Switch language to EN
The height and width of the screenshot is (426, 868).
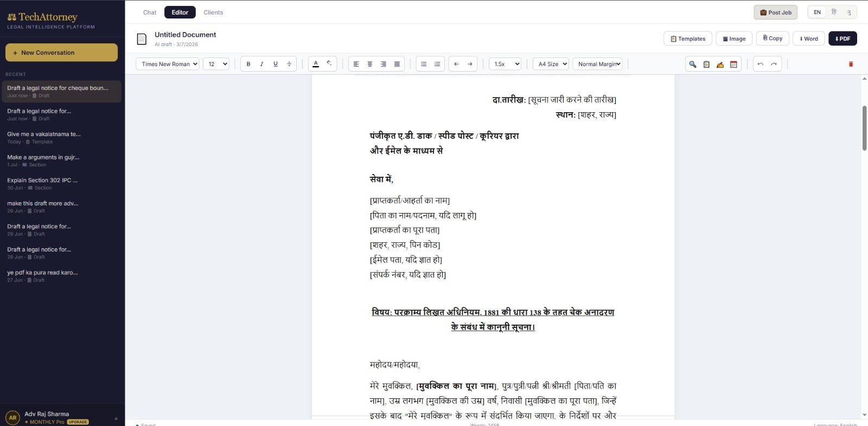click(x=817, y=12)
